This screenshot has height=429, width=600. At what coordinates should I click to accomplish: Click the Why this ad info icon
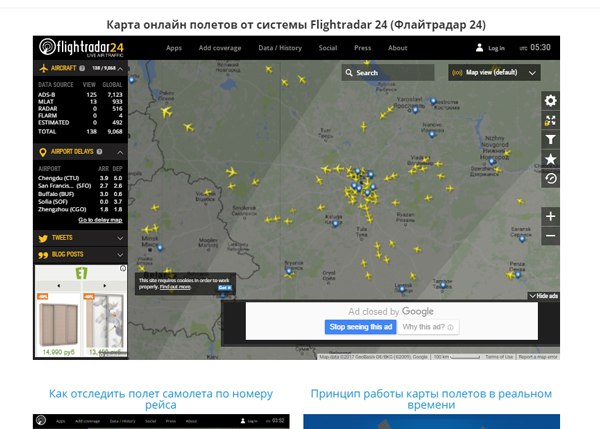coord(450,328)
